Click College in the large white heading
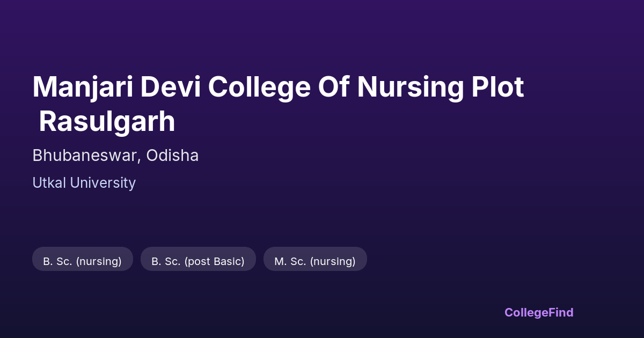Screen dimensions: 644x338 [259, 87]
